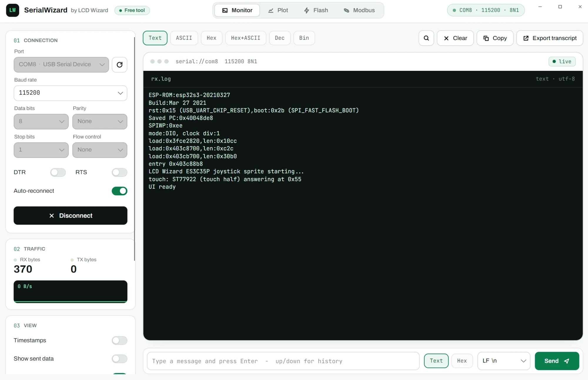This screenshot has width=588, height=380.
Task: Enable Show sent data
Action: click(x=119, y=359)
